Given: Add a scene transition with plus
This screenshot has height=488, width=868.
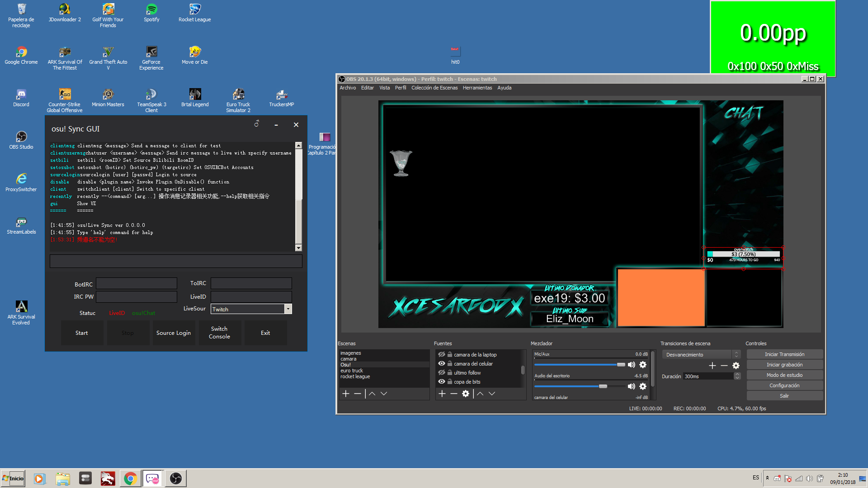Looking at the screenshot, I should [712, 366].
